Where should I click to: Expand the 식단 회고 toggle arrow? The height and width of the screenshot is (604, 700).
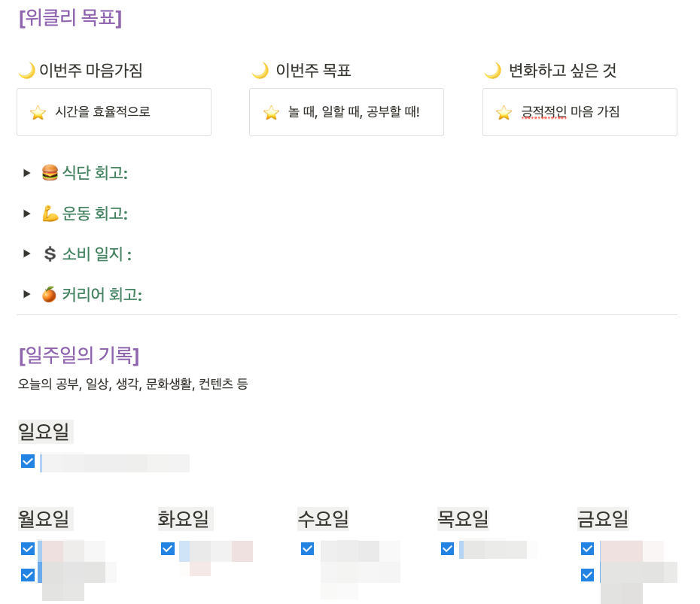27,173
